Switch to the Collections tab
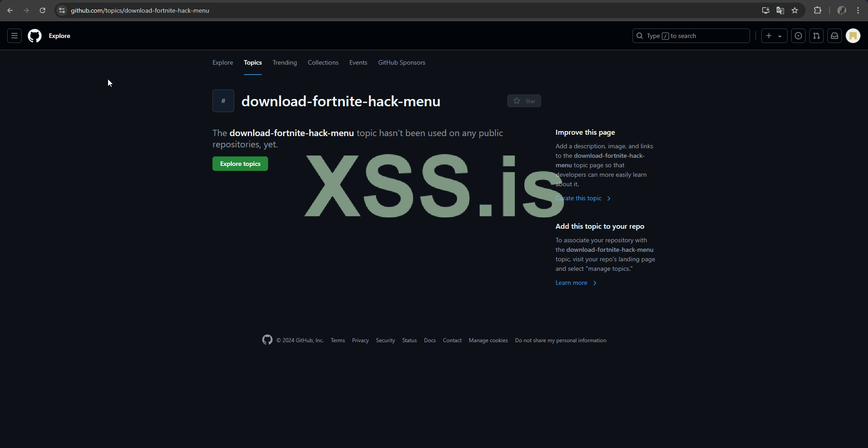 coord(323,62)
